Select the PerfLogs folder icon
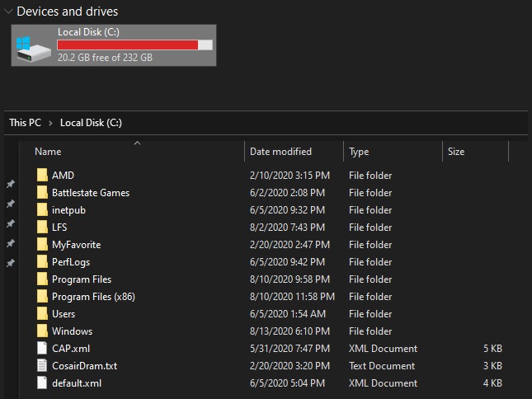This screenshot has height=399, width=532. (42, 261)
